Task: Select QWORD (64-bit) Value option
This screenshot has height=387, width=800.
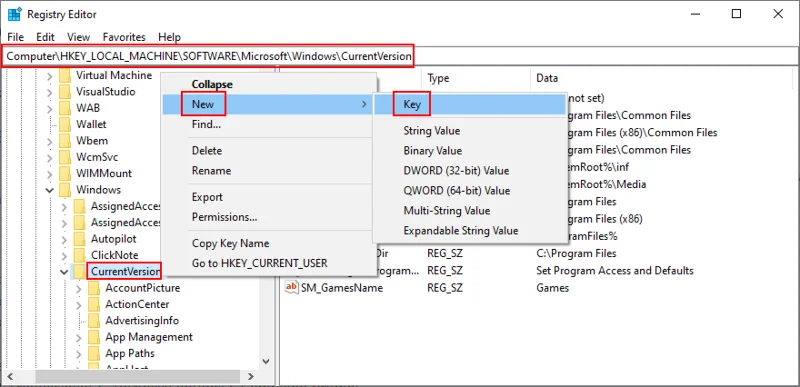Action: 470,190
